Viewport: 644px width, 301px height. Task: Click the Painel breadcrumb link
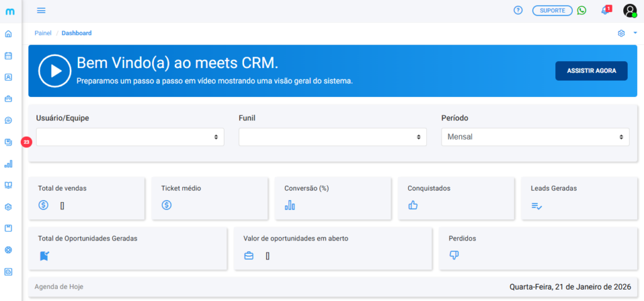[x=43, y=33]
